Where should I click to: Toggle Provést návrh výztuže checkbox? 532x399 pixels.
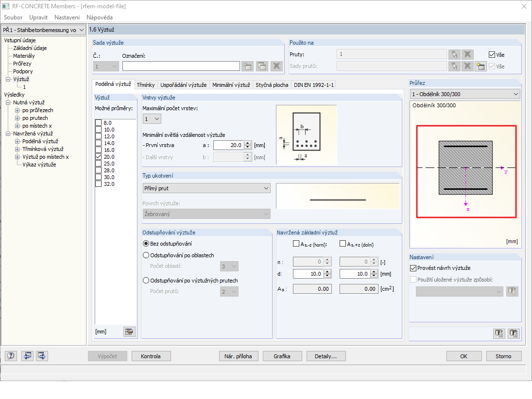pos(413,268)
